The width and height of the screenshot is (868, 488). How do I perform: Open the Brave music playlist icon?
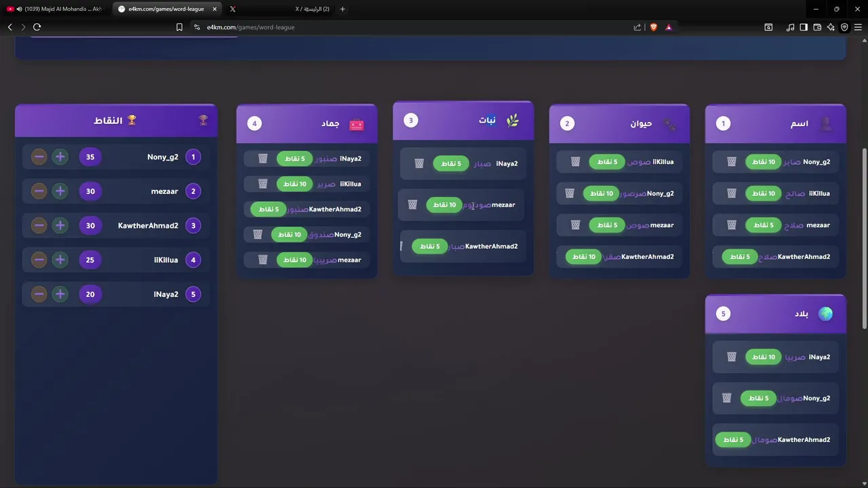tap(790, 27)
